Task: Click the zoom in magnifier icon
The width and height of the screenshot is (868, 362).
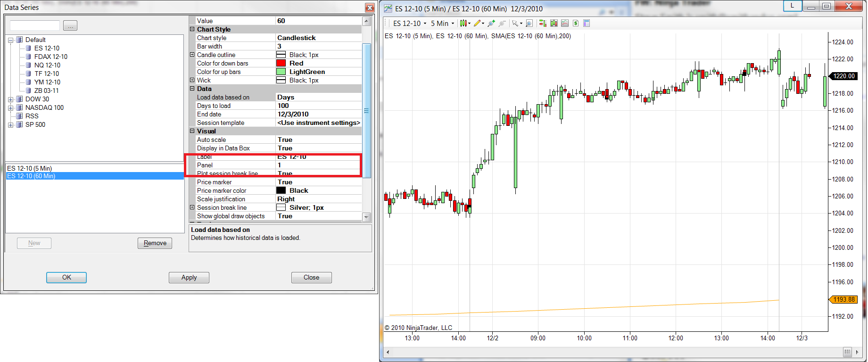Action: 491,23
